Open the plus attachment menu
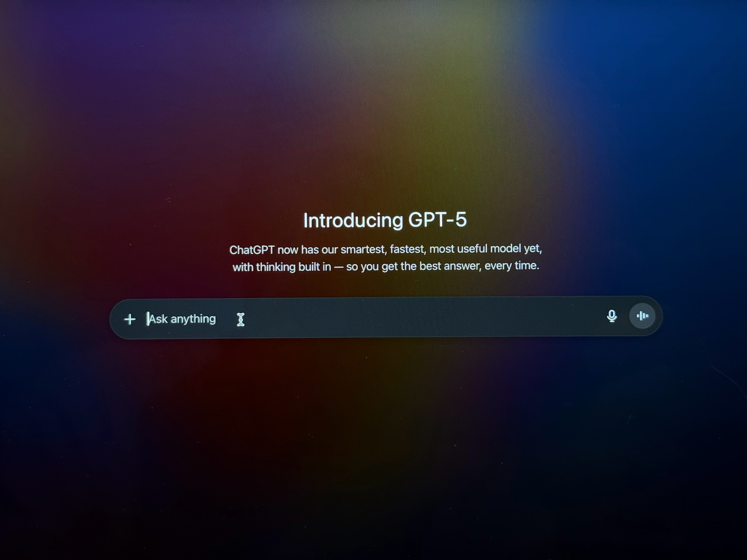The height and width of the screenshot is (560, 747). coord(130,319)
